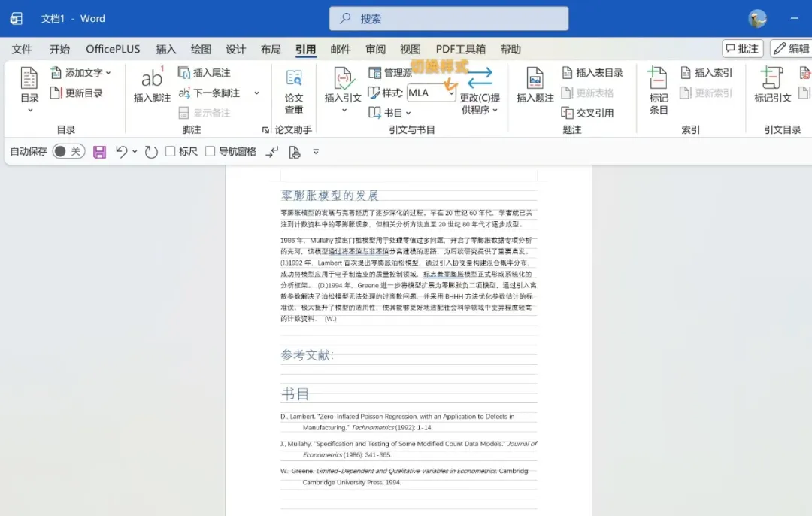Click Update Table of Contents (更新目录)

77,93
